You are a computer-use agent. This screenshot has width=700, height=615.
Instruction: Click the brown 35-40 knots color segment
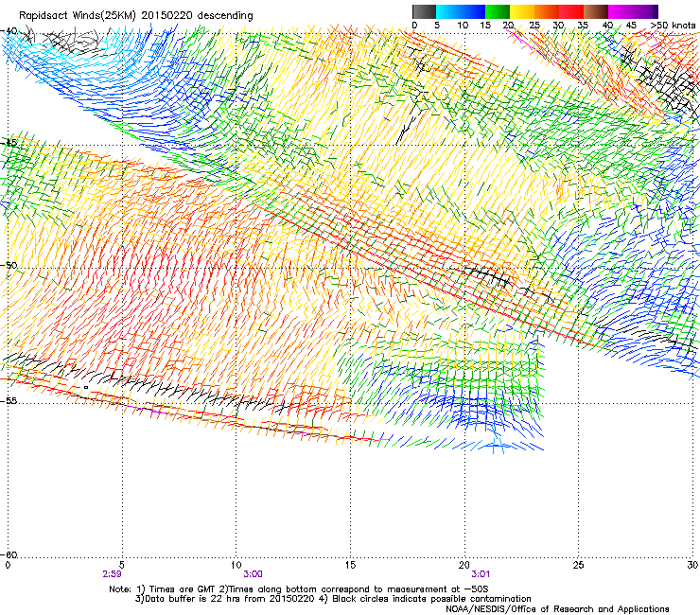click(596, 12)
